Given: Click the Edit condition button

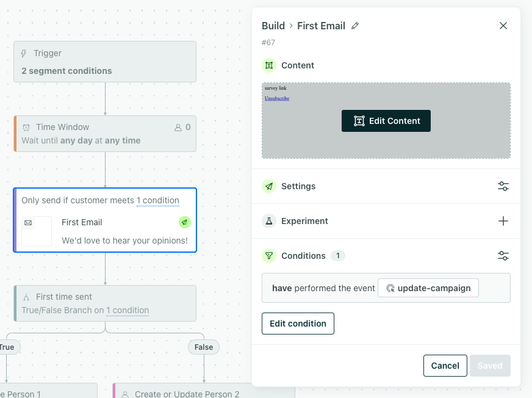Looking at the screenshot, I should 298,324.
